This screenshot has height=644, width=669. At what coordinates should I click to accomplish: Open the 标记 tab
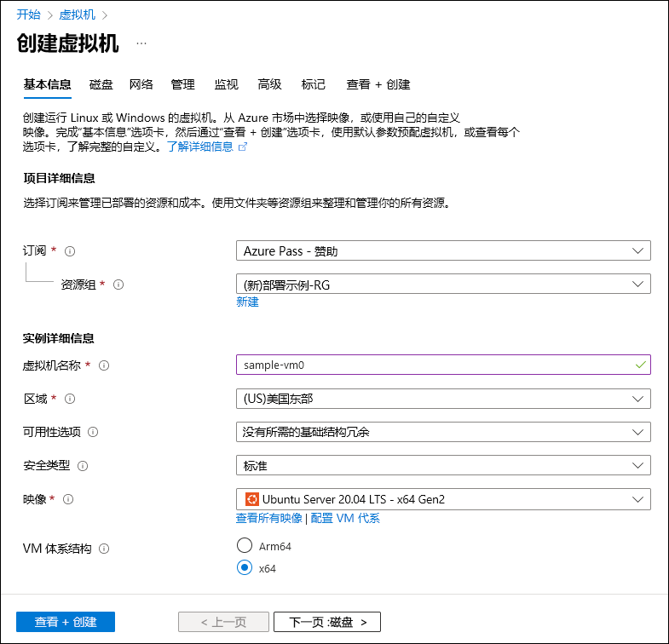pos(313,84)
